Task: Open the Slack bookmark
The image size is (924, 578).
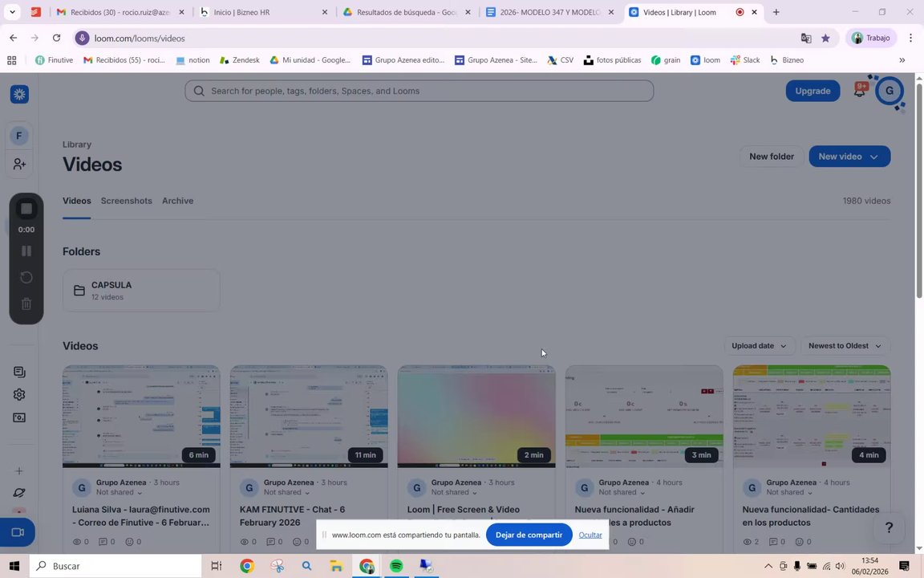Action: tap(745, 60)
